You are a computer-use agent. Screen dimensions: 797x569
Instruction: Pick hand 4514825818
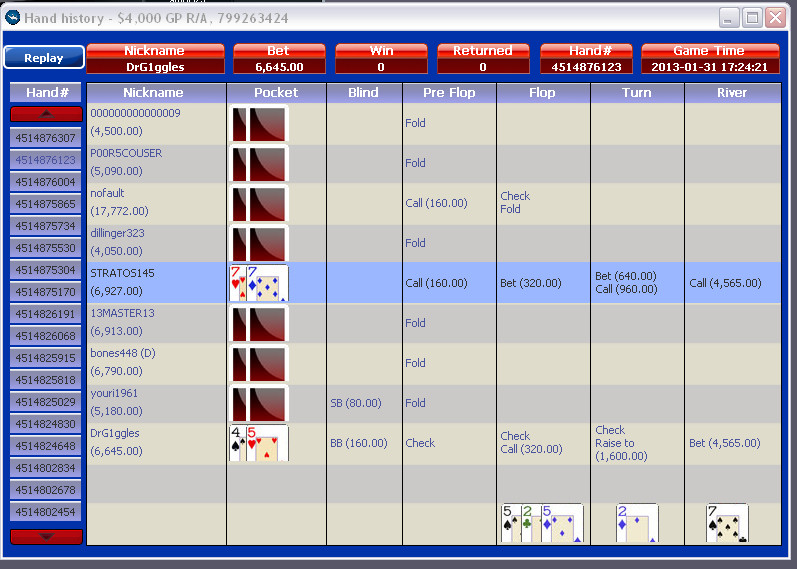(46, 380)
